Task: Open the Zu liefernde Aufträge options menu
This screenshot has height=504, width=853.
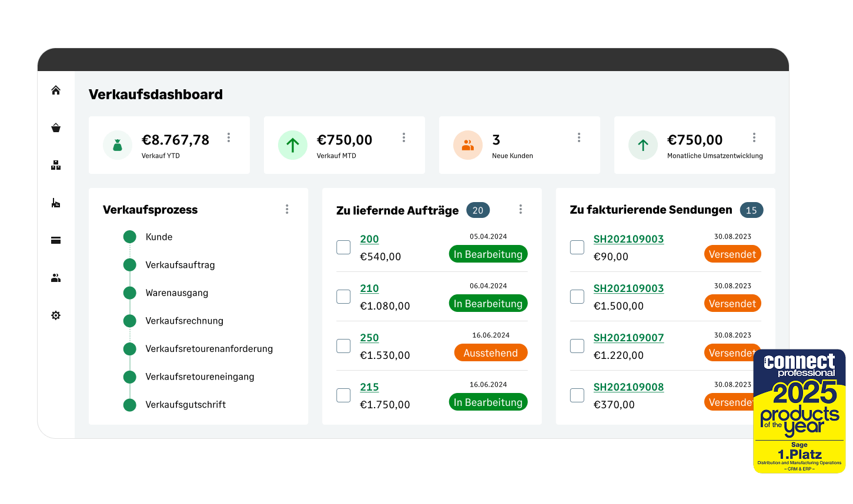Action: click(520, 209)
